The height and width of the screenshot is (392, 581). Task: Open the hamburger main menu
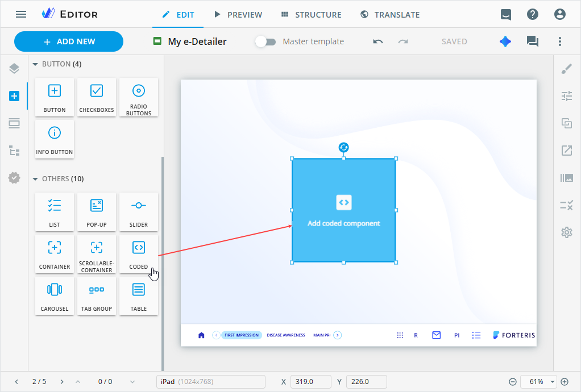click(x=21, y=14)
